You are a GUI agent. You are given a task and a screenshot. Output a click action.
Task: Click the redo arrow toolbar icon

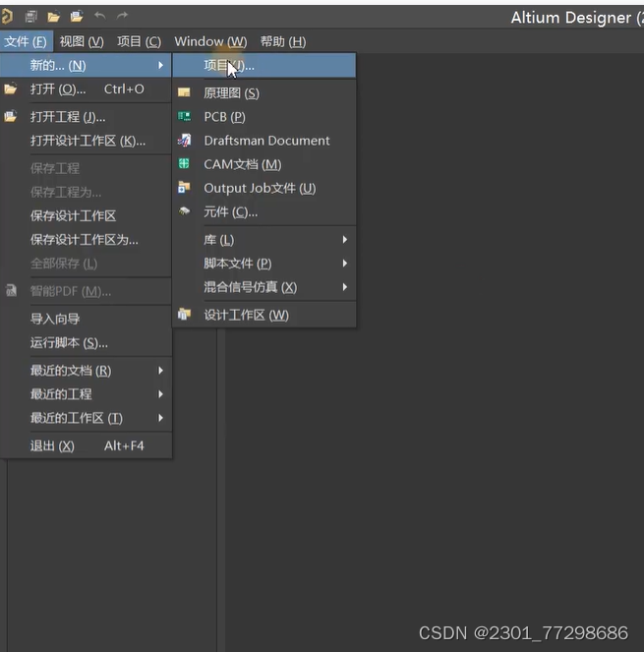pyautogui.click(x=122, y=16)
